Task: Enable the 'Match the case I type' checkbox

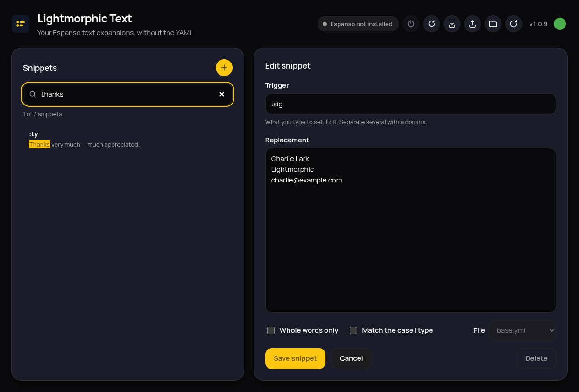Action: 353,330
